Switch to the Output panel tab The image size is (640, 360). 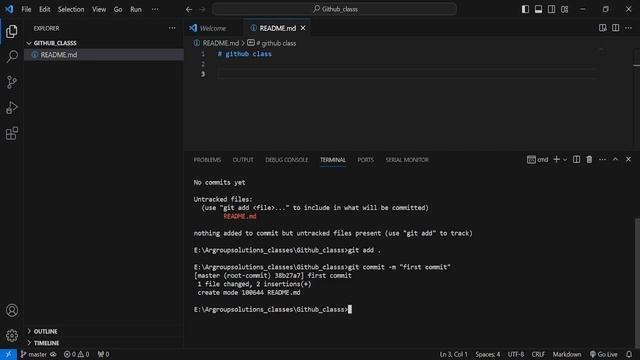(243, 160)
